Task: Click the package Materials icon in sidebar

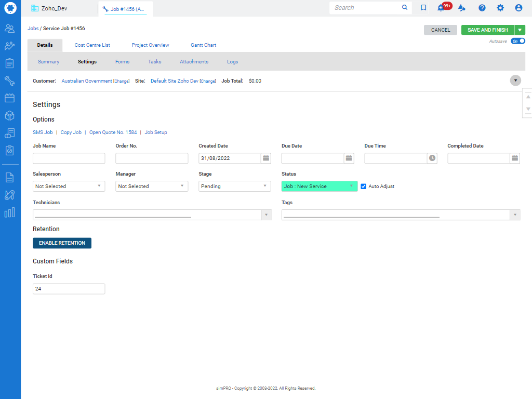Action: coord(10,115)
